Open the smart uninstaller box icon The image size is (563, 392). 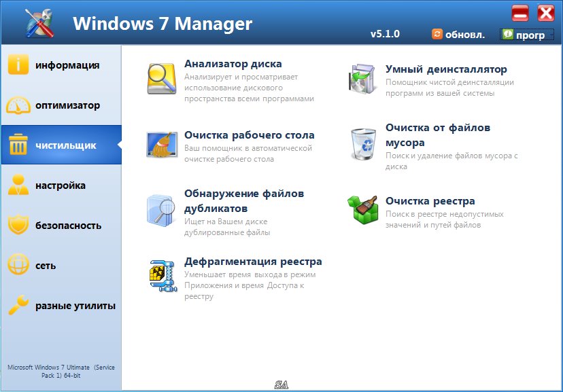pos(362,79)
